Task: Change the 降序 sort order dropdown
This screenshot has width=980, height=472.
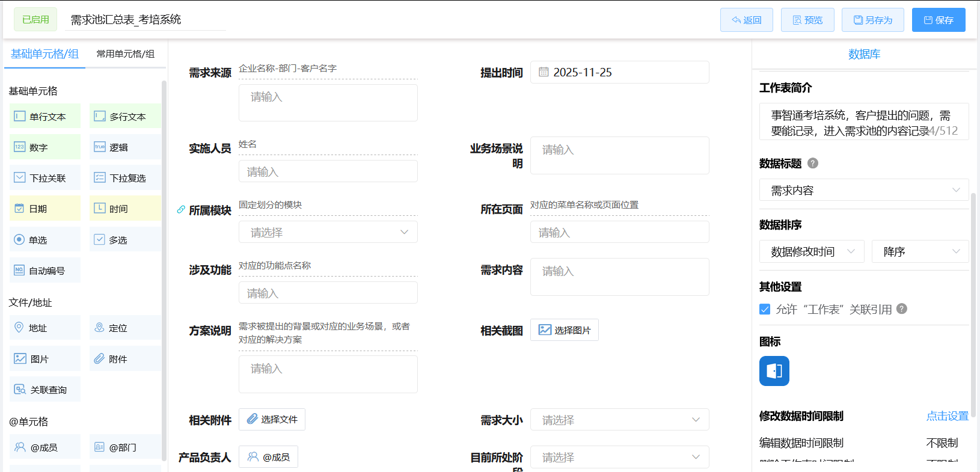Action: (920, 251)
